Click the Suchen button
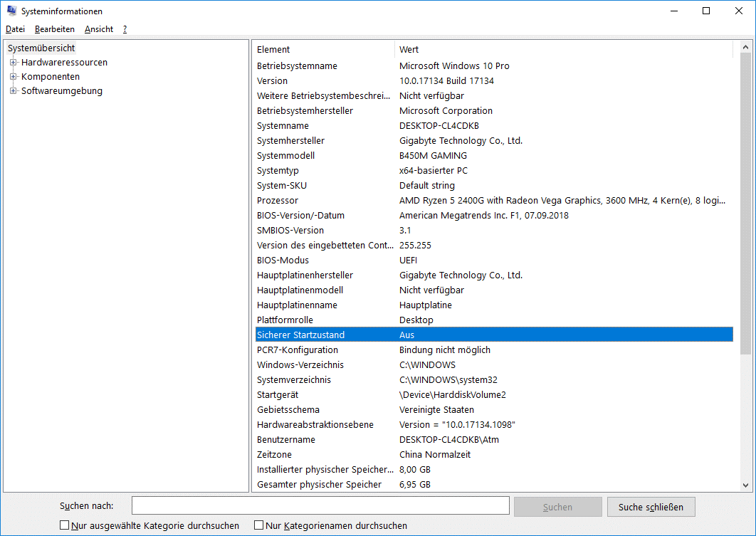This screenshot has height=536, width=756. [x=557, y=507]
